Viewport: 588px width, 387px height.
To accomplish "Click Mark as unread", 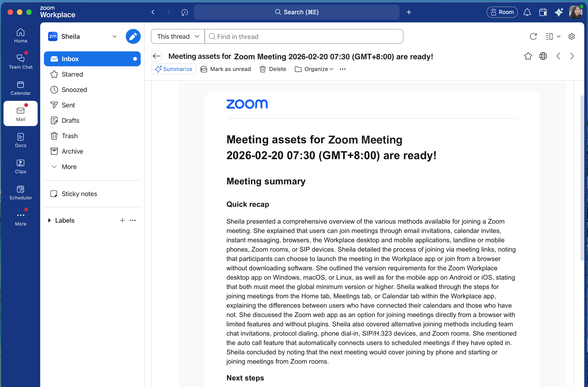I will tap(226, 69).
